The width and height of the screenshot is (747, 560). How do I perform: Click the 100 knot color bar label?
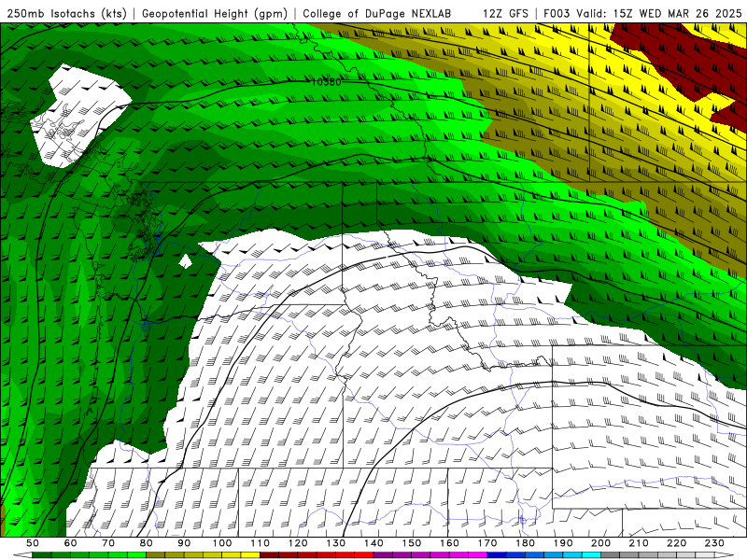tap(222, 543)
